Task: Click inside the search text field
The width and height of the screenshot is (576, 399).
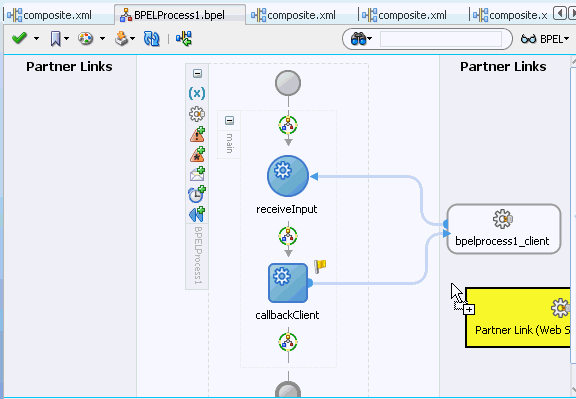Action: 441,39
